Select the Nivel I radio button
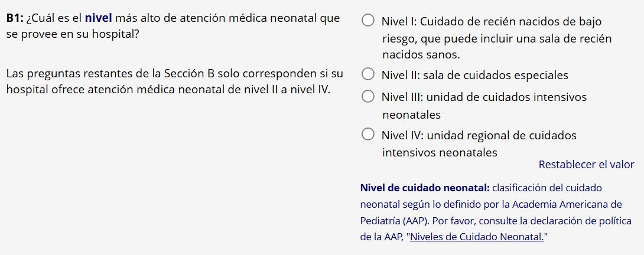644x255 pixels. point(367,21)
